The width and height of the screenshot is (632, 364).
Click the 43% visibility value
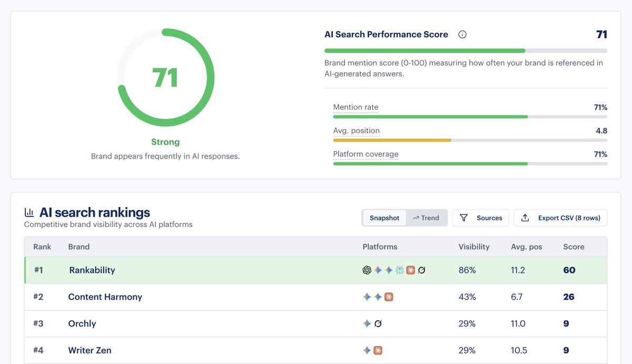[x=467, y=297]
